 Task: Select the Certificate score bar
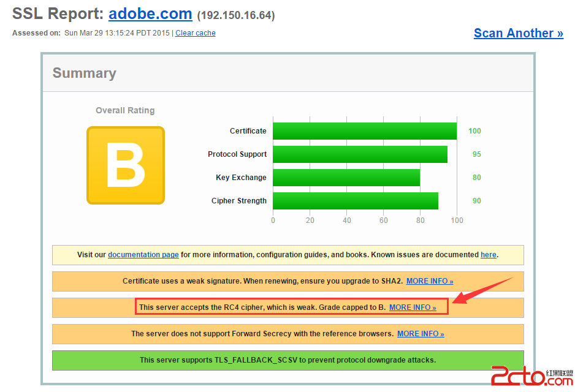365,130
